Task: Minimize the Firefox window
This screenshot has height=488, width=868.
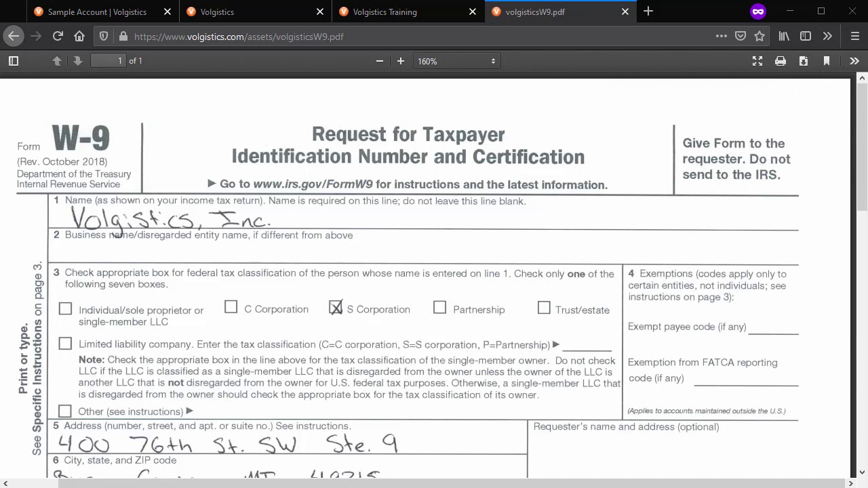Action: pyautogui.click(x=790, y=12)
